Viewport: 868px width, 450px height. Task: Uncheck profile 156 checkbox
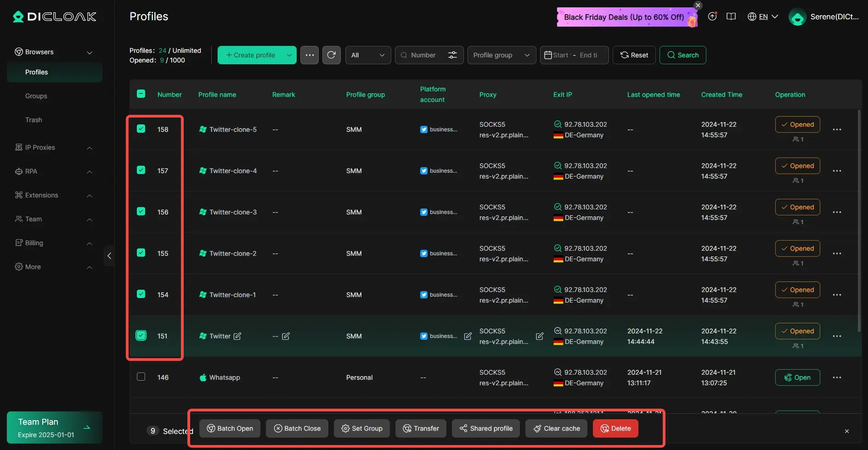click(x=141, y=212)
